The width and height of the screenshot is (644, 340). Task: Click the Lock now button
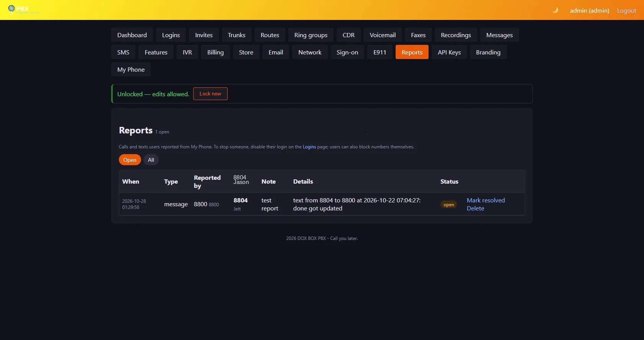(x=210, y=94)
